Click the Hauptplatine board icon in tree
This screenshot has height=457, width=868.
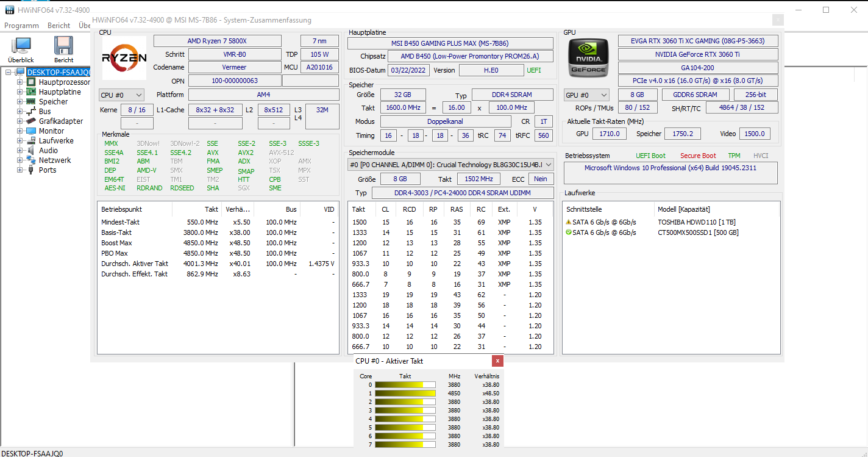click(31, 92)
